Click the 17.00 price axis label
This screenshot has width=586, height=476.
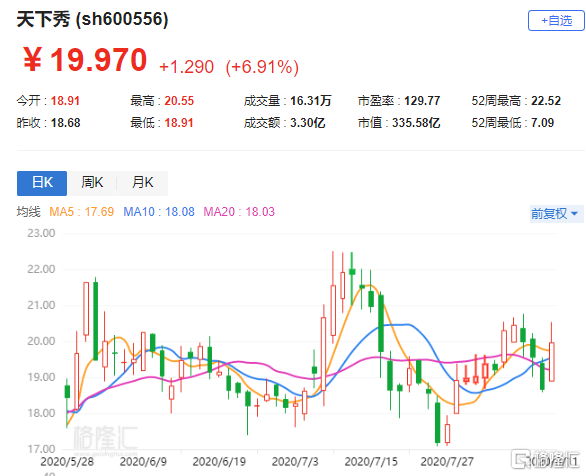[x=41, y=449]
